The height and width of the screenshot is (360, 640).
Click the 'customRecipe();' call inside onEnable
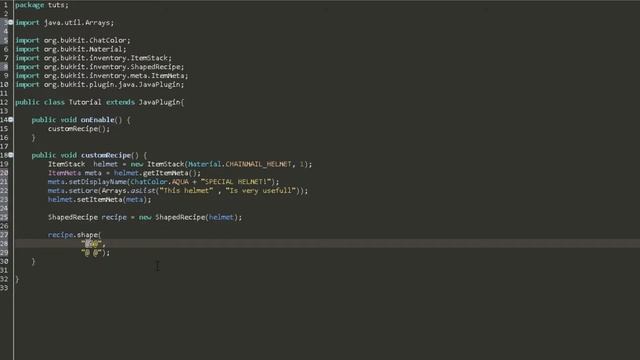pos(79,129)
